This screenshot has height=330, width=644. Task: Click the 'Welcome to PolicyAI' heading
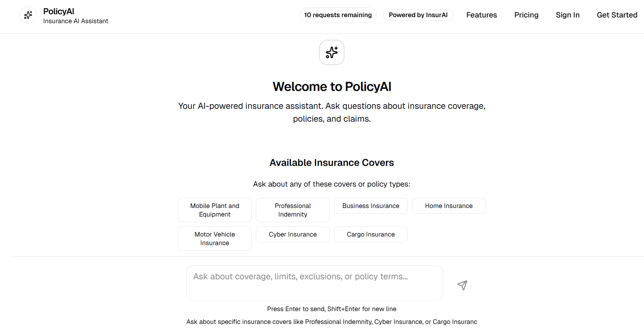pyautogui.click(x=331, y=86)
